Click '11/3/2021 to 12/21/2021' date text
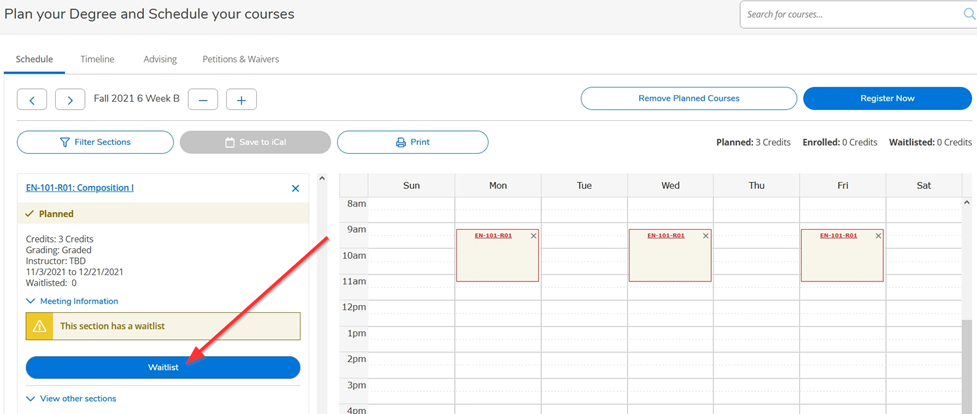Viewport: 977px width, 414px height. pyautogui.click(x=74, y=272)
